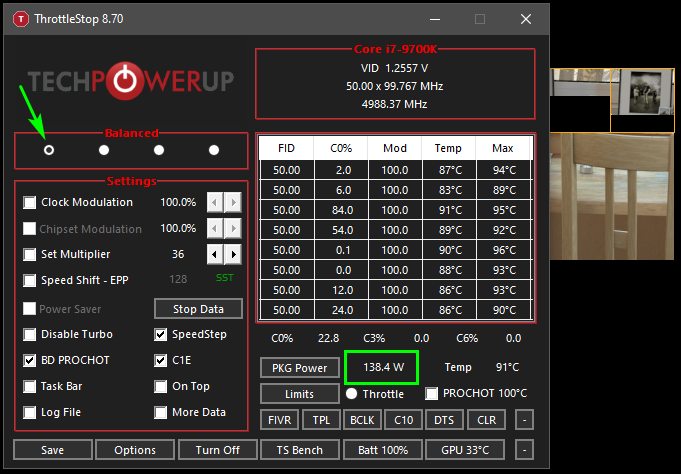Decrease Clock Modulation with left arrow
This screenshot has width=681, height=474.
click(x=215, y=202)
